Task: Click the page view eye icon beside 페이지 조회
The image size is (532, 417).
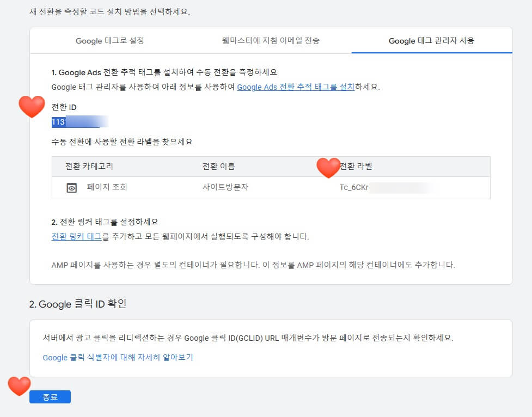Action: click(x=71, y=188)
